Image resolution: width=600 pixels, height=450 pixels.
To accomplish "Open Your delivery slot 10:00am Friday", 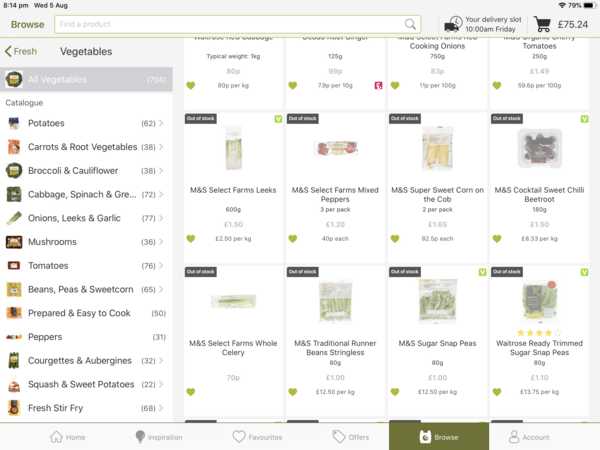I will tap(493, 24).
